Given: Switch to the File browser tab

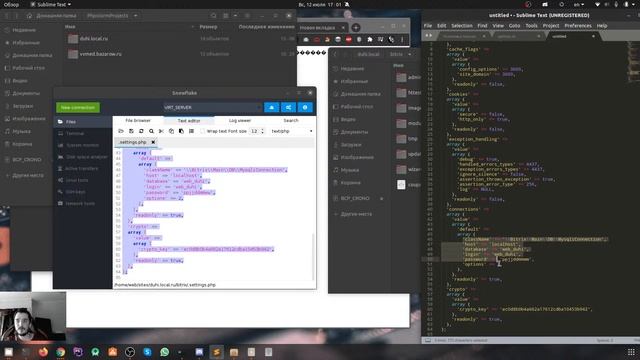Looking at the screenshot, I should [138, 120].
